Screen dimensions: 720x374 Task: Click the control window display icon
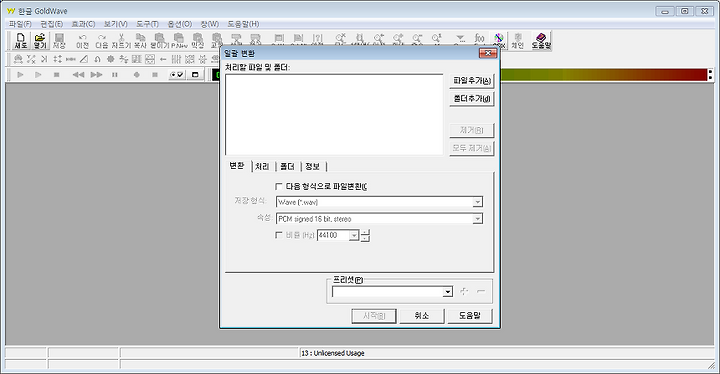click(195, 74)
